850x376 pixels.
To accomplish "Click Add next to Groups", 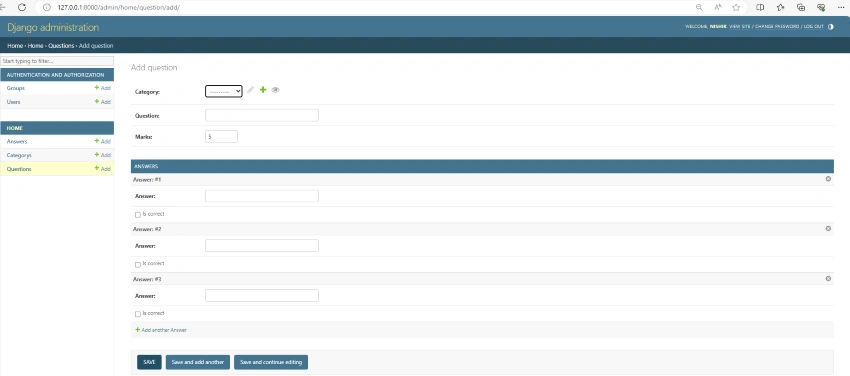I will tap(102, 88).
